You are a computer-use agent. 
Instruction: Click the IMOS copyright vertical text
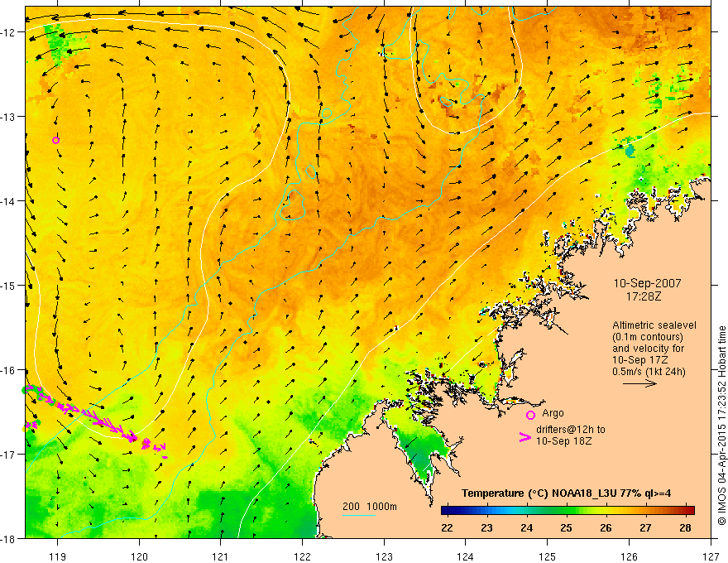721,426
